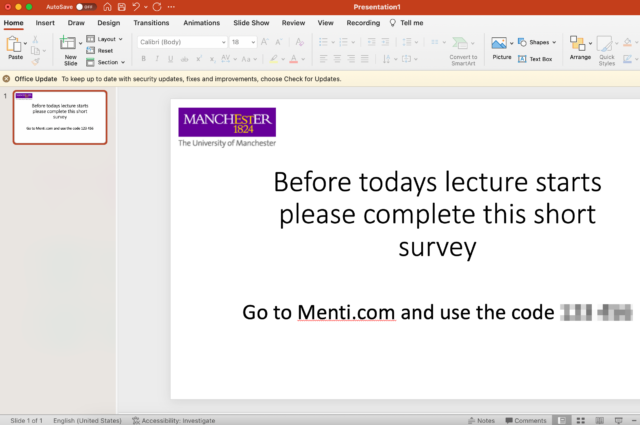Image resolution: width=640 pixels, height=425 pixels.
Task: Click the Home icon in title bar
Action: point(107,7)
